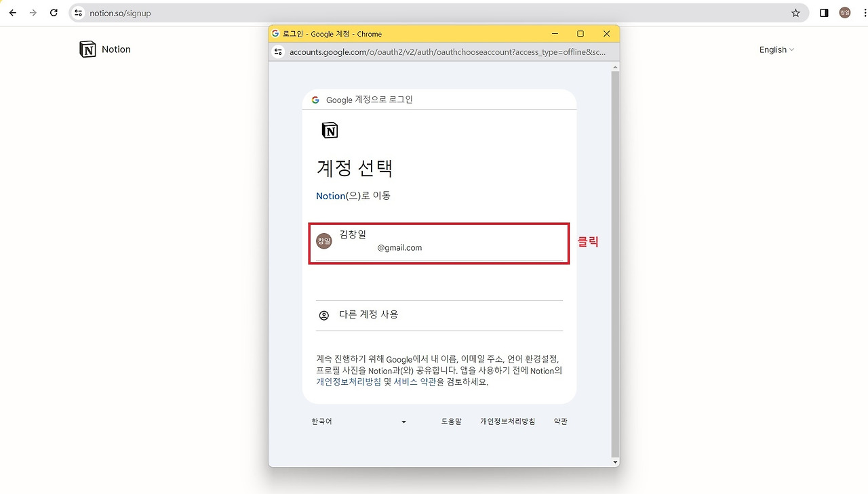Click the accounts.google.com popup address bar
Screen dimensions: 868x494
pos(448,52)
